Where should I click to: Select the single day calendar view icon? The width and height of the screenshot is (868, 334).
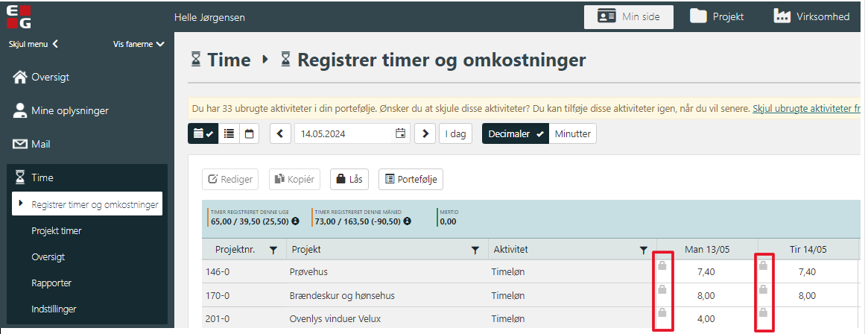click(249, 134)
